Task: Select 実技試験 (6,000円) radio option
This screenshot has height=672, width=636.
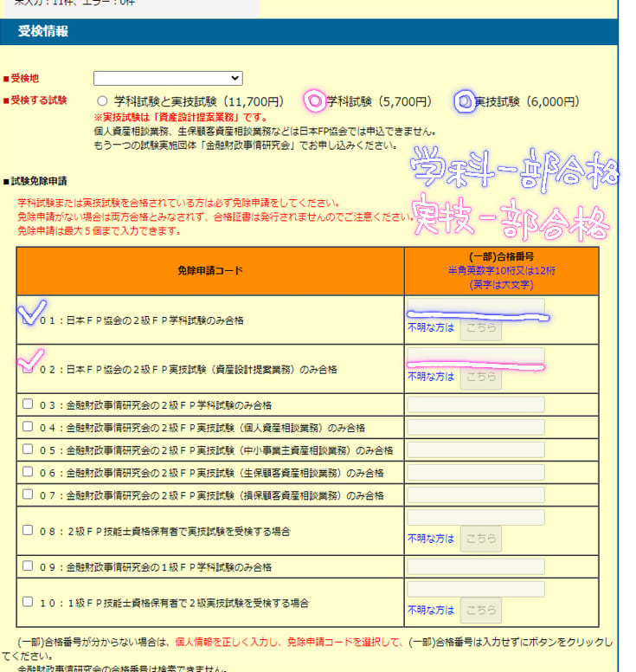Action: 466,101
